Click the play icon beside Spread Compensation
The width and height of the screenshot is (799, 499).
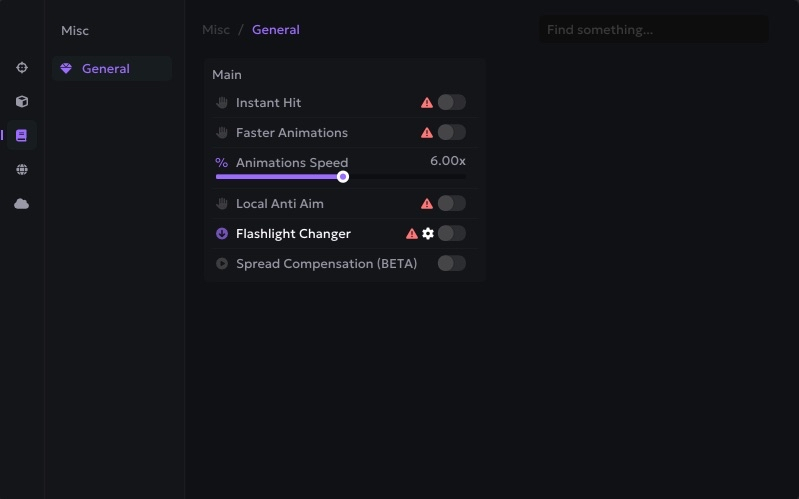coord(222,264)
